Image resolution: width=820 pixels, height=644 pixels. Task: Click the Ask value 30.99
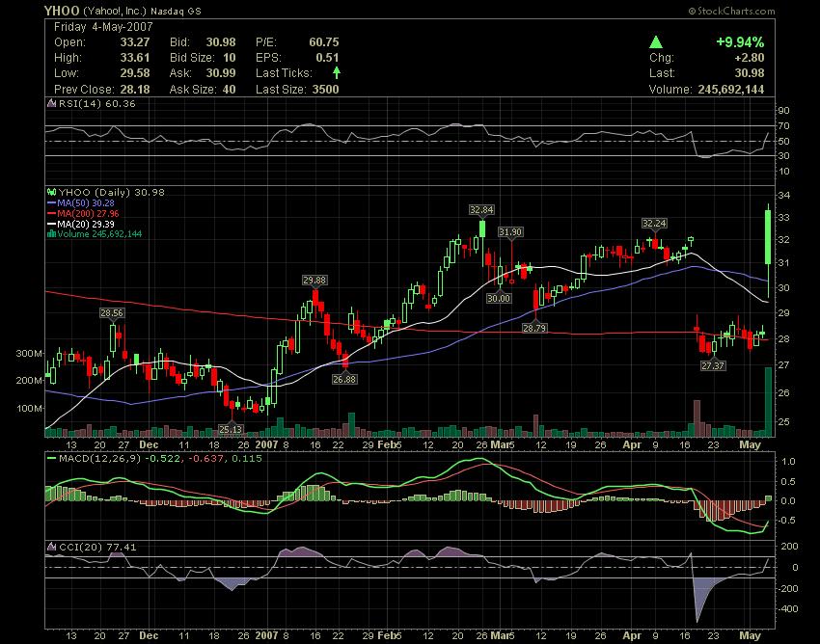[x=221, y=73]
